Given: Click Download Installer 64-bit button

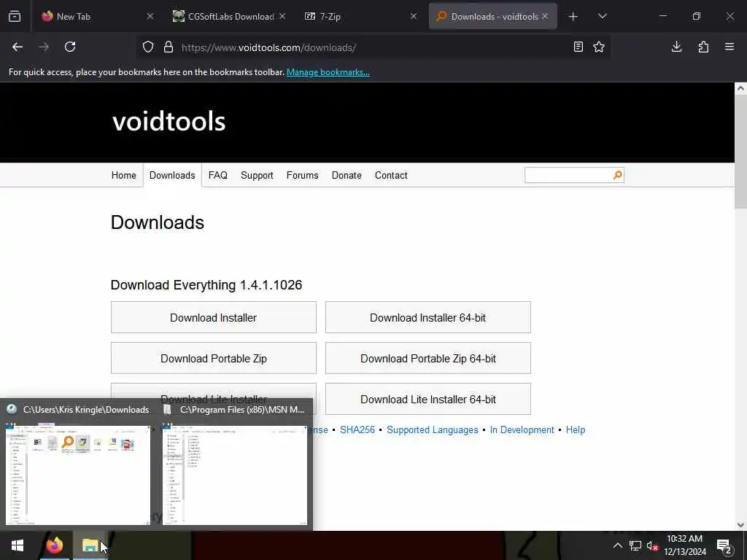Looking at the screenshot, I should tap(427, 317).
